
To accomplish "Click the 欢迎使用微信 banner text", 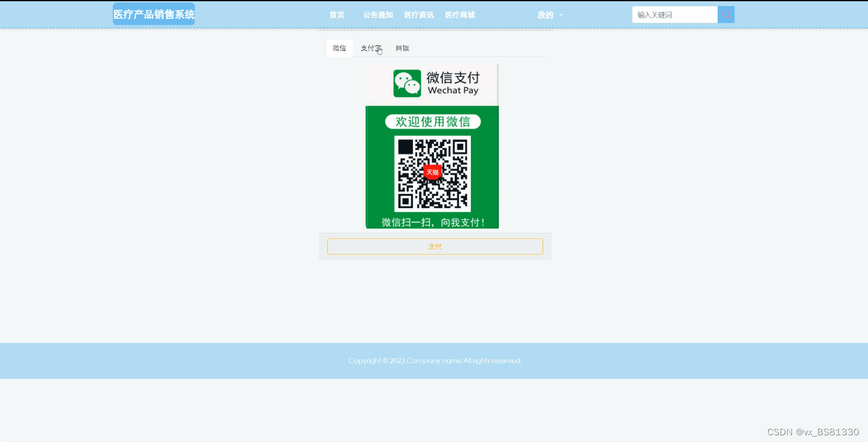I will (433, 122).
